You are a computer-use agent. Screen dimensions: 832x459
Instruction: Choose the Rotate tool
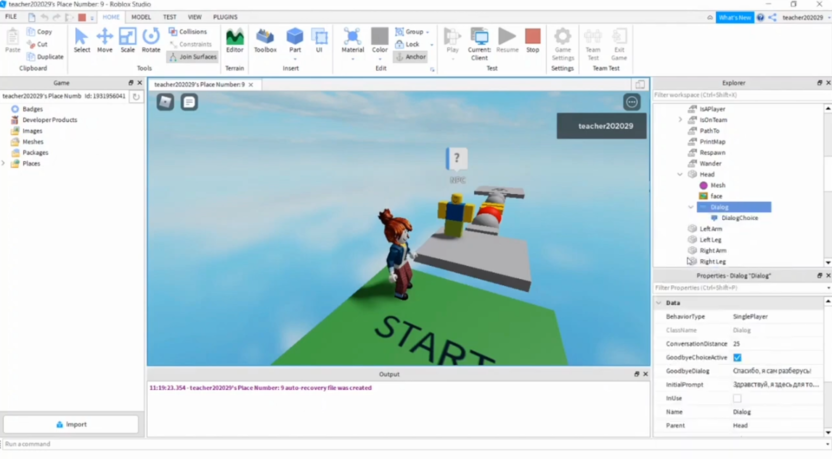151,40
